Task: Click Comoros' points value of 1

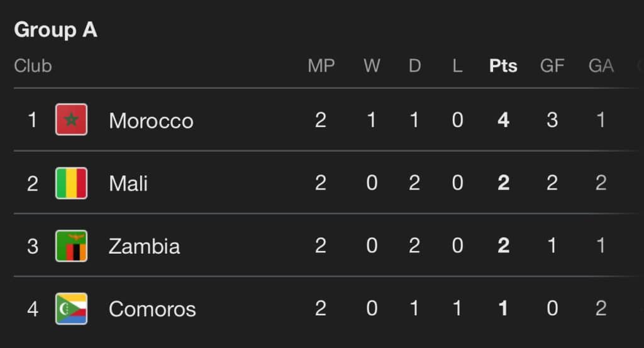Action: coord(503,308)
